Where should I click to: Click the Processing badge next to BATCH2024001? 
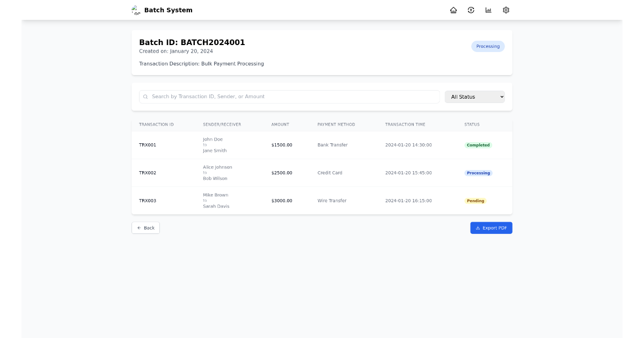pos(487,46)
